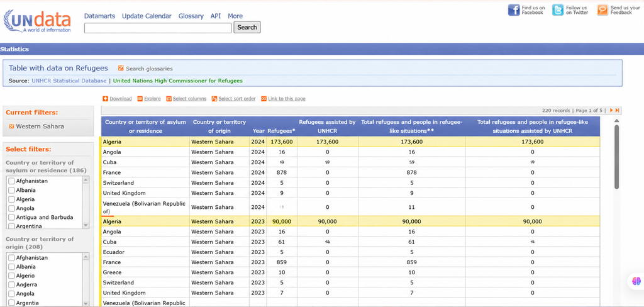Click the Link to this page icon
This screenshot has height=307, width=644.
[264, 99]
